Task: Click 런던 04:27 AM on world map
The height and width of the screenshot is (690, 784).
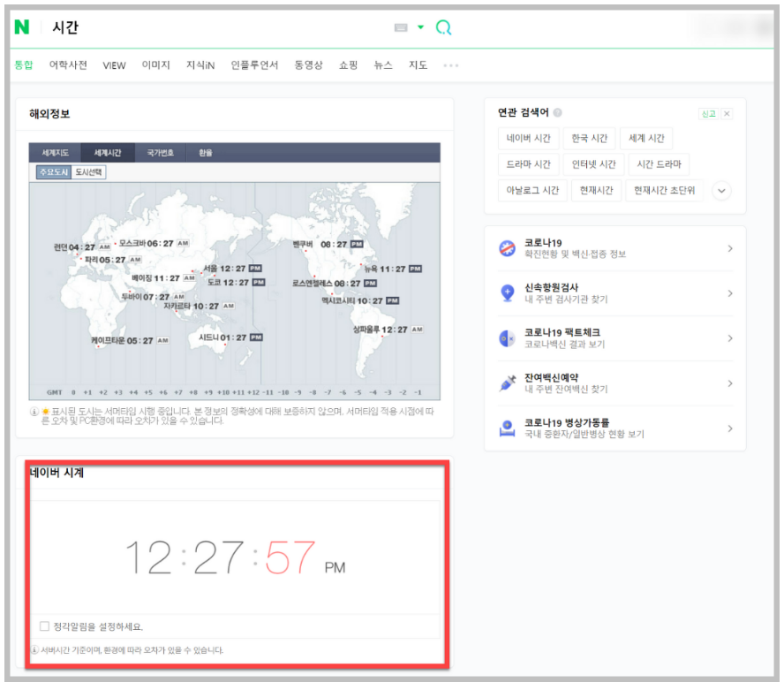Action: [81, 247]
